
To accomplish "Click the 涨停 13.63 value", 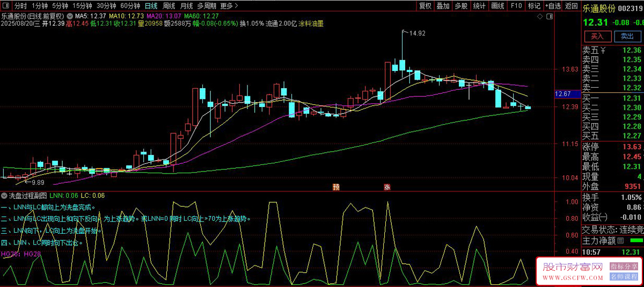I will click(x=632, y=147).
